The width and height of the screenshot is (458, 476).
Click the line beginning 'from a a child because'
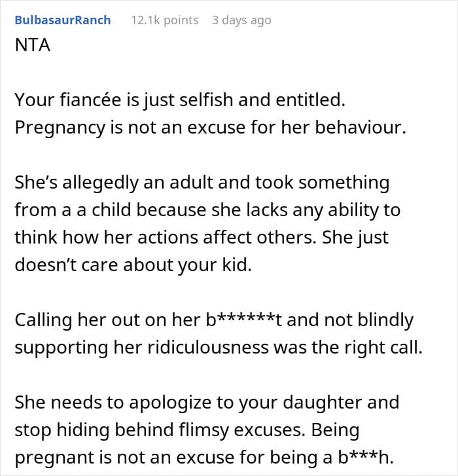click(x=207, y=210)
